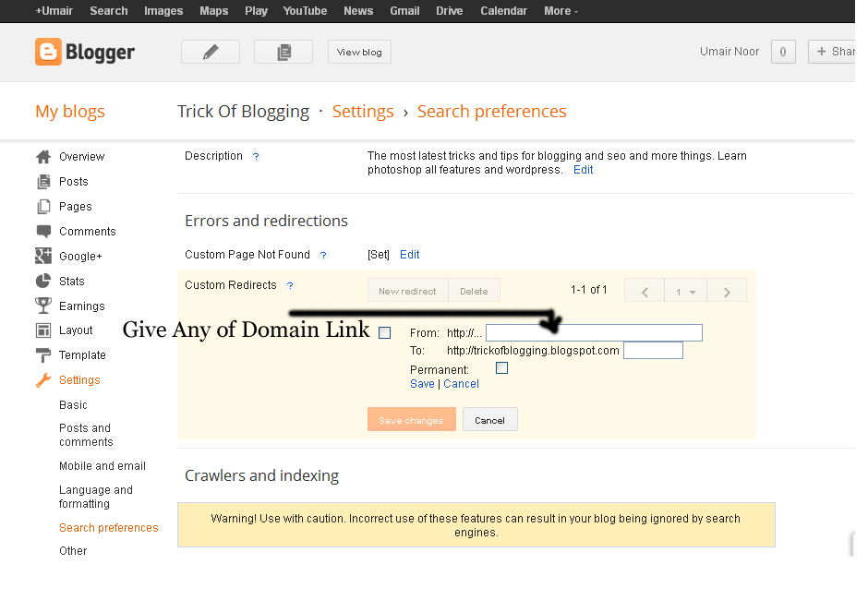The height and width of the screenshot is (600, 868).
Task: Click the Umair Noor account name
Action: click(x=729, y=52)
